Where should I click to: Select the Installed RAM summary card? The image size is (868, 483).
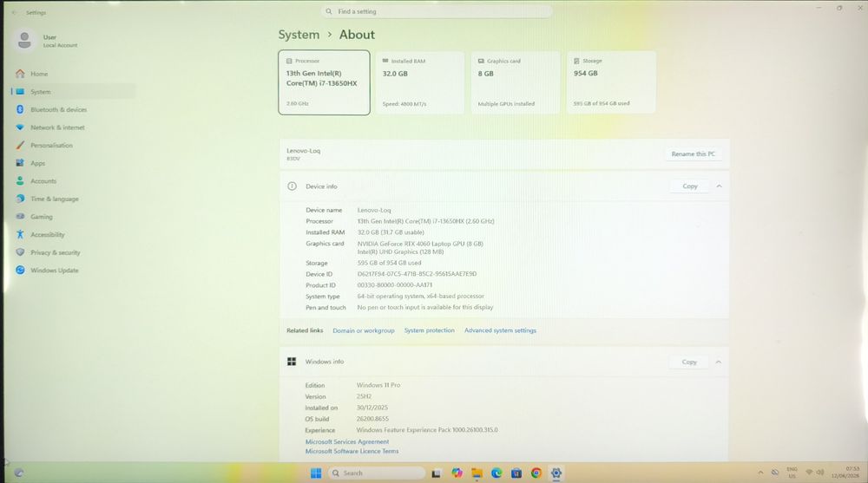click(x=419, y=82)
